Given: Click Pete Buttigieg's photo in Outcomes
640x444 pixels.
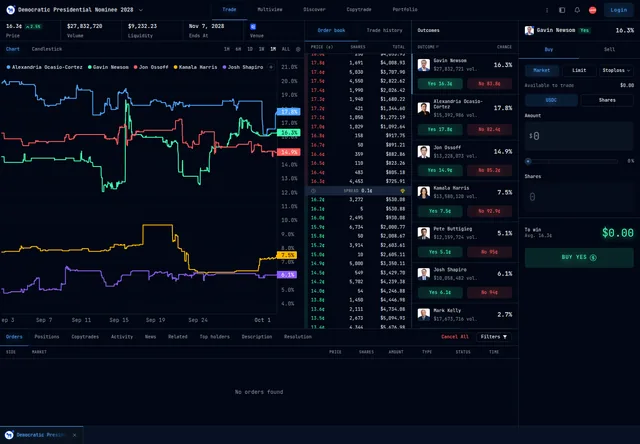Looking at the screenshot, I should tap(424, 233).
